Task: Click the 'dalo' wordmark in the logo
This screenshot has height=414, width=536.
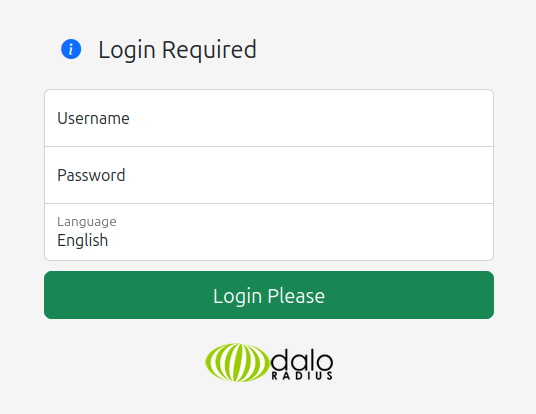Action: click(302, 360)
